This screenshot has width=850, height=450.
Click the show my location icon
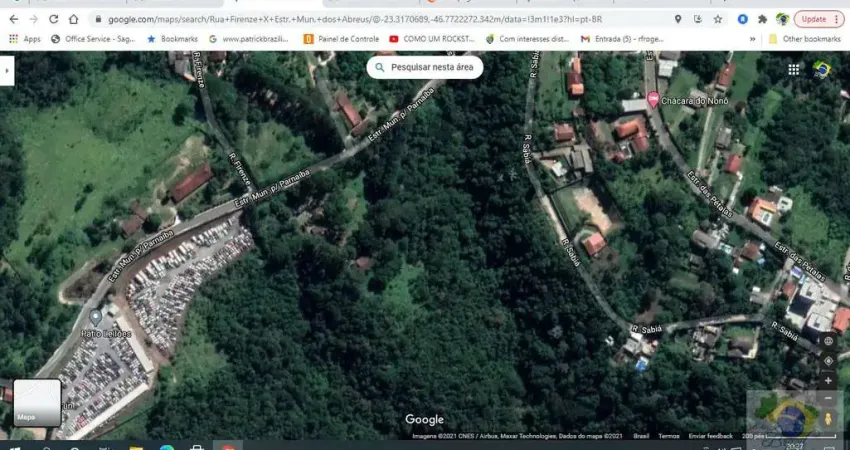tap(828, 360)
